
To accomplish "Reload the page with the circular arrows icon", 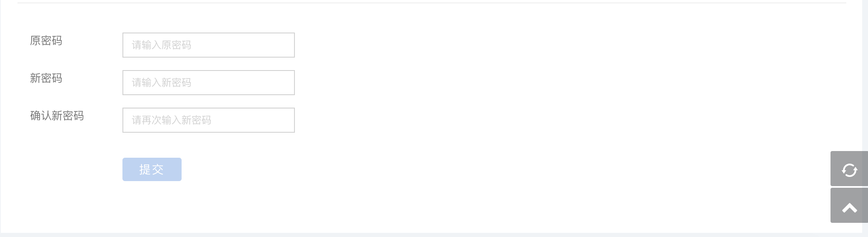I will 849,169.
